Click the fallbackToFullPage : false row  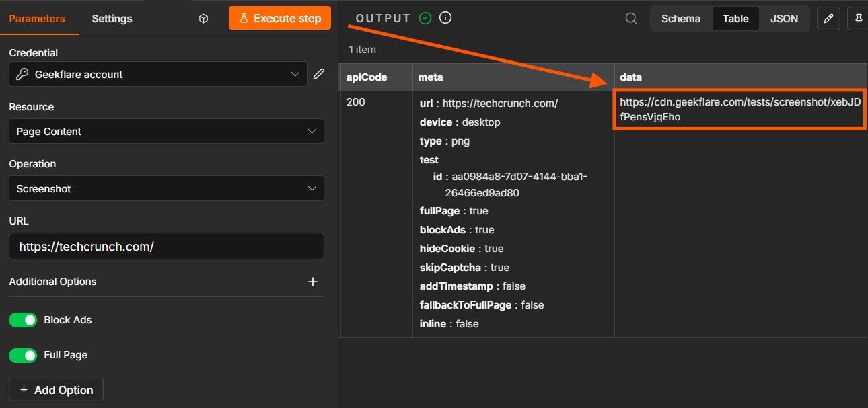click(482, 305)
